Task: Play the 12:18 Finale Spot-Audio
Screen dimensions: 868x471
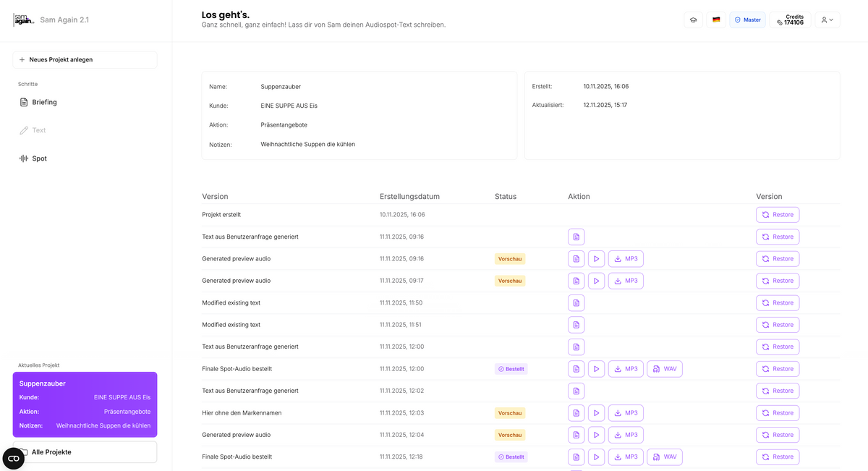Action: pyautogui.click(x=596, y=457)
